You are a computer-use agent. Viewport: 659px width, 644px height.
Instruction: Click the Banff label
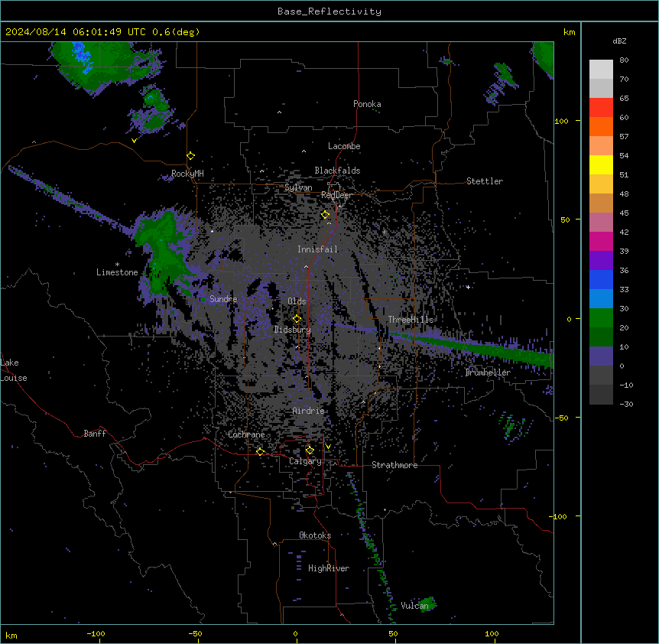[95, 434]
